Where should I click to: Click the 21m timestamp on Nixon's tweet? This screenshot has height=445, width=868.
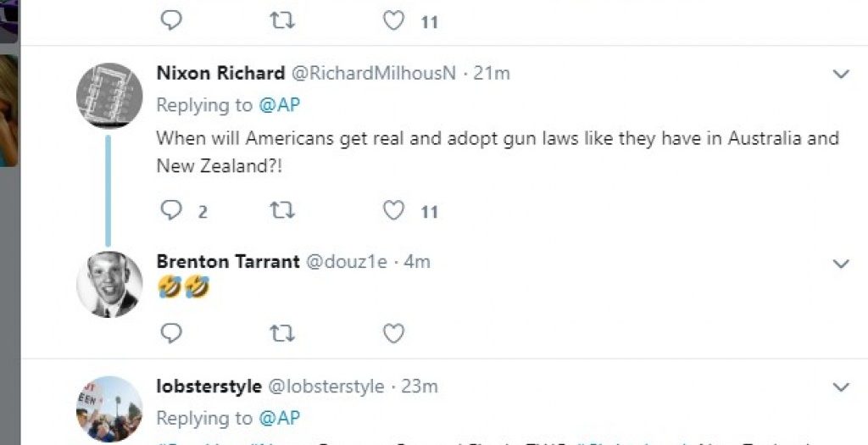492,74
